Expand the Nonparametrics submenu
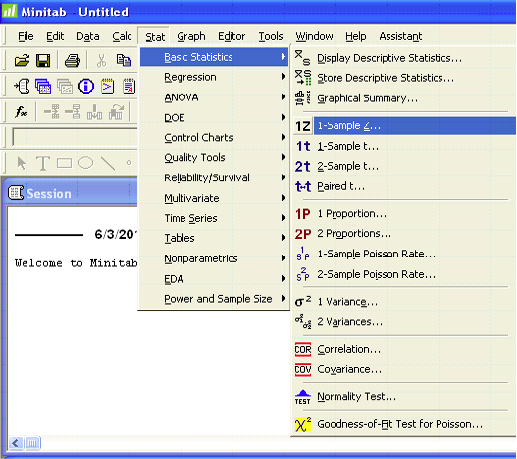This screenshot has width=517, height=459. pos(214,258)
